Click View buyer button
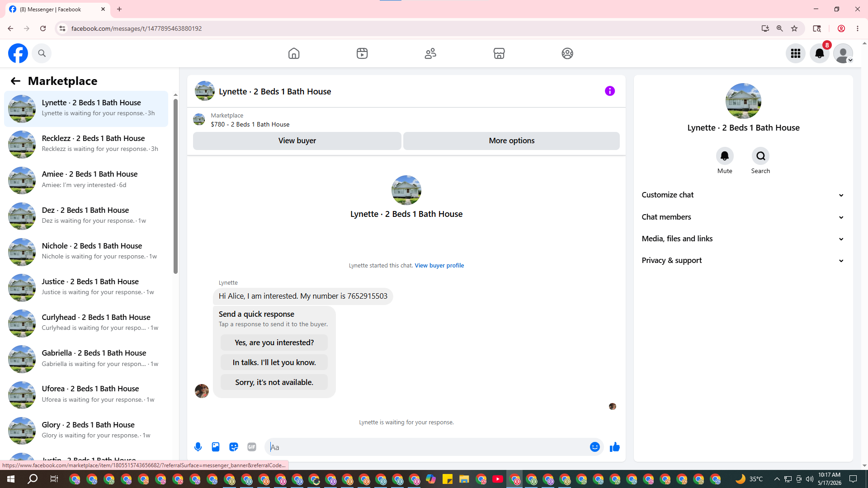Screen dimensions: 868x488 tap(297, 141)
